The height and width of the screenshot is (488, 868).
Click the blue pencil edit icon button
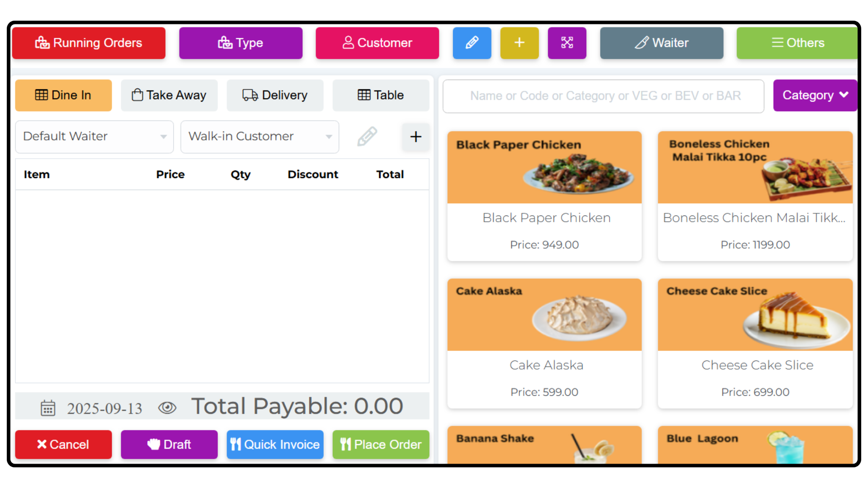(x=472, y=43)
